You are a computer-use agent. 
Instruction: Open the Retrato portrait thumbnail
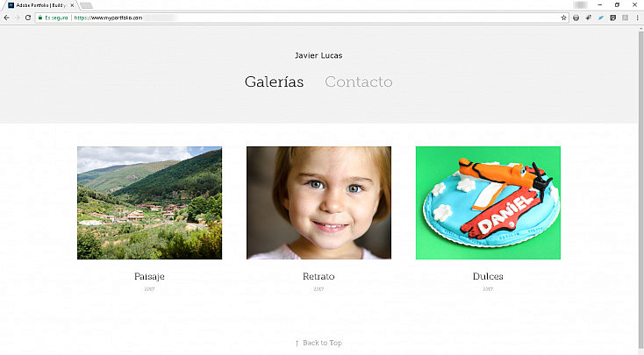[318, 202]
